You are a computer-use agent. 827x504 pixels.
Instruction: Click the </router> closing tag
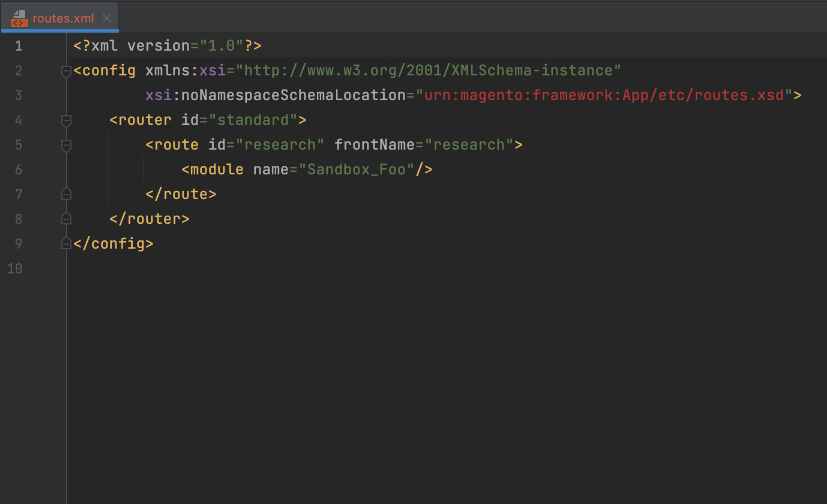click(x=150, y=219)
